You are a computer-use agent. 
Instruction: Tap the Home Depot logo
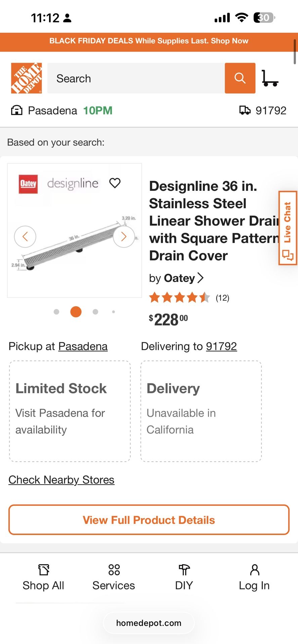[x=26, y=78]
